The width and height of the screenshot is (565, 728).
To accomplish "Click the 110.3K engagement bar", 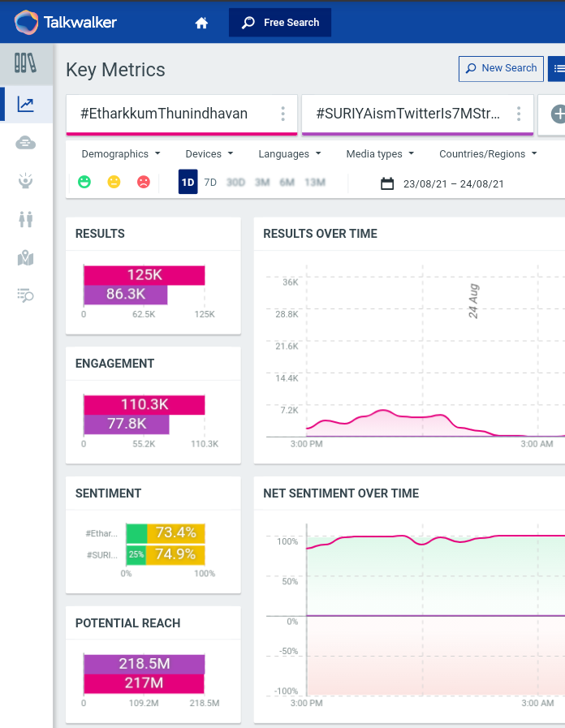I will [x=144, y=404].
